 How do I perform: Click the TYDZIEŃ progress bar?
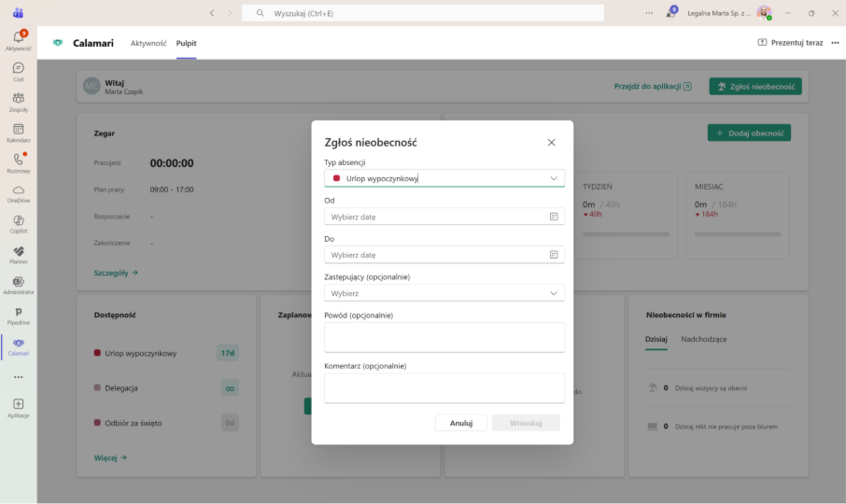pos(626,234)
